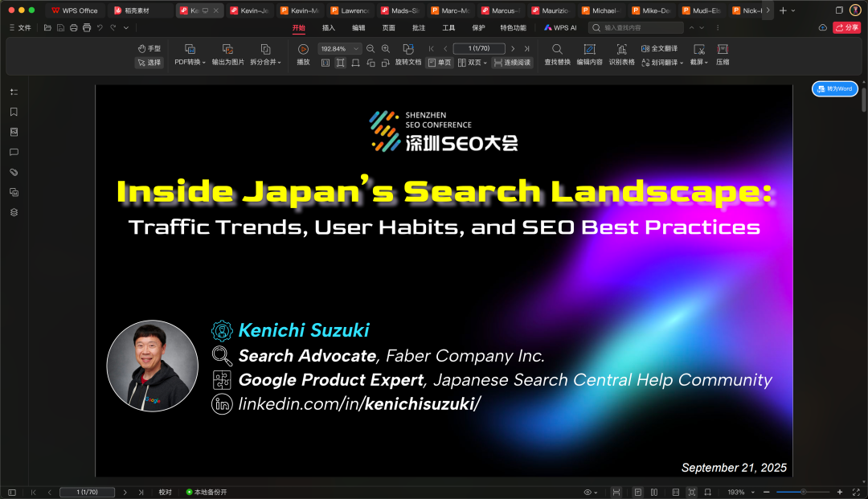Screen dimensions: 868x499
Task: Open 查找替换 find and replace
Action: pyautogui.click(x=557, y=55)
